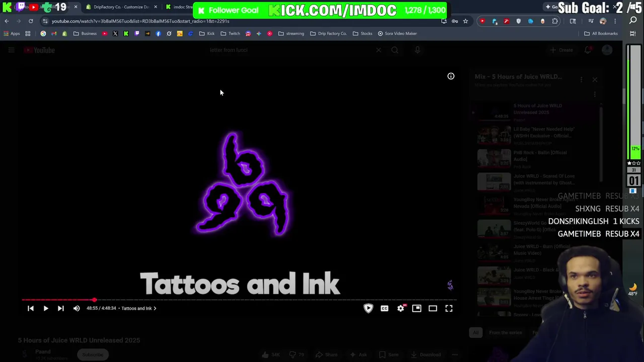Open the Google bookmark icon
This screenshot has width=644, height=362.
43,34
